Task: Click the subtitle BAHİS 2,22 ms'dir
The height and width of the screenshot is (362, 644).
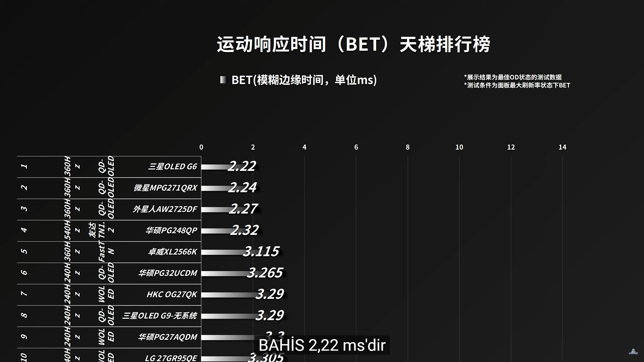Action: tap(322, 345)
